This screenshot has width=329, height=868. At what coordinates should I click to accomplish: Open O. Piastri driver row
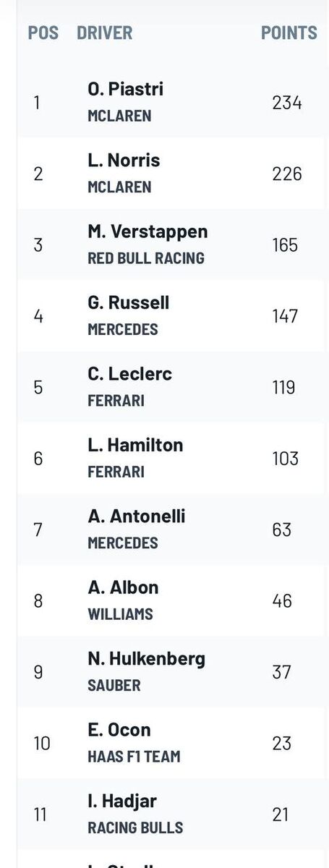[171, 102]
